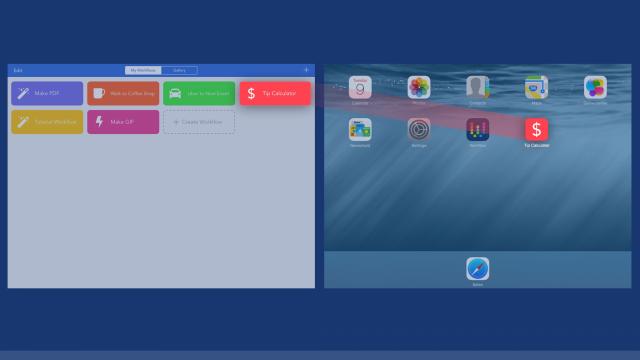Click the Create Workflow placeholder tile
640x360 pixels.
coord(199,122)
